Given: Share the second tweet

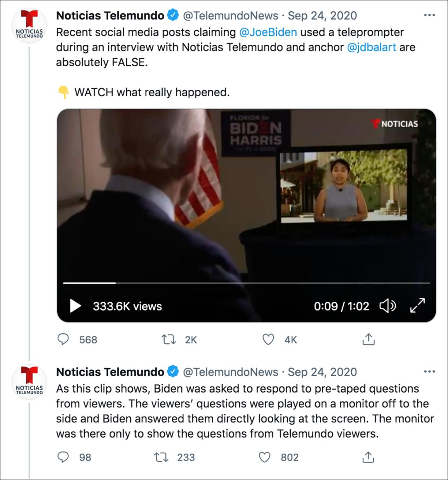Looking at the screenshot, I should (368, 457).
